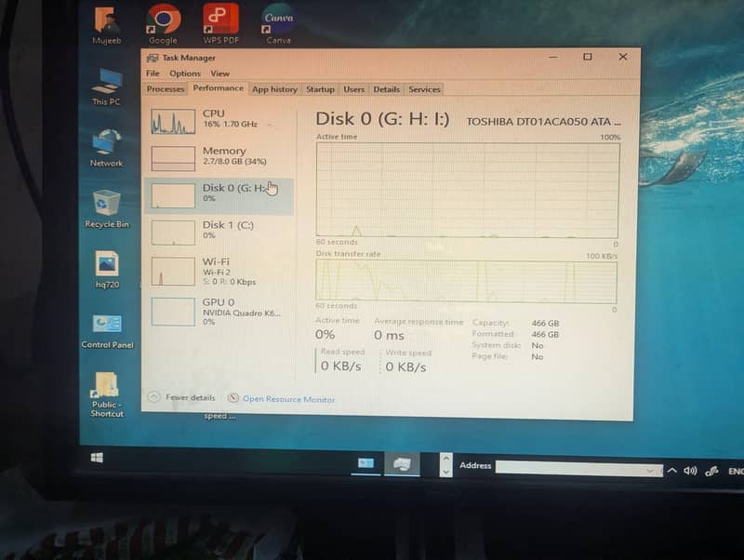Click the blue taskbar app icon beside Task Manager
This screenshot has height=560, width=744.
pyautogui.click(x=365, y=462)
